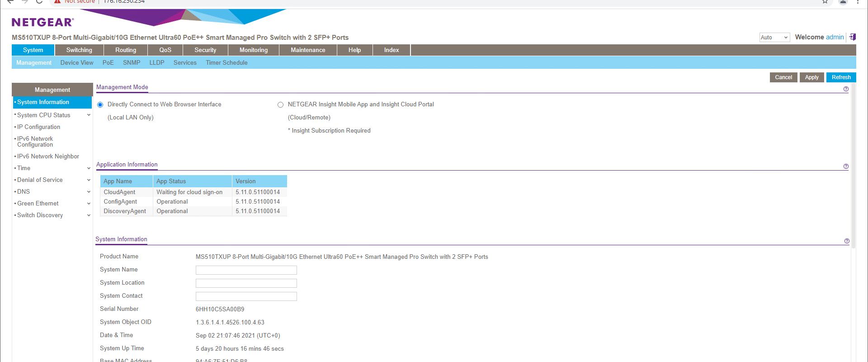Screen dimensions: 868x362
Task: Go to PoE submenu
Action: click(x=108, y=62)
